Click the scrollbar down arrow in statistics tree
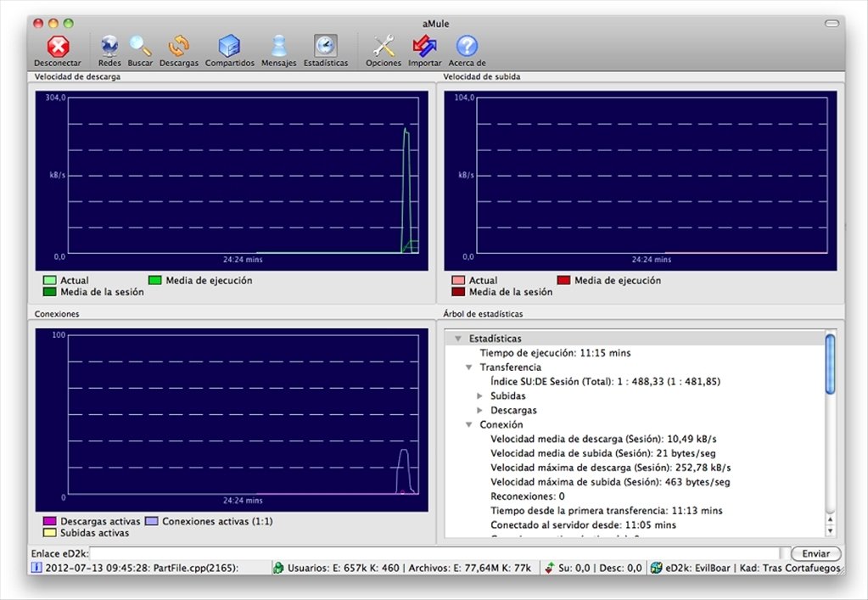Viewport: 868px width, 600px height. click(830, 530)
